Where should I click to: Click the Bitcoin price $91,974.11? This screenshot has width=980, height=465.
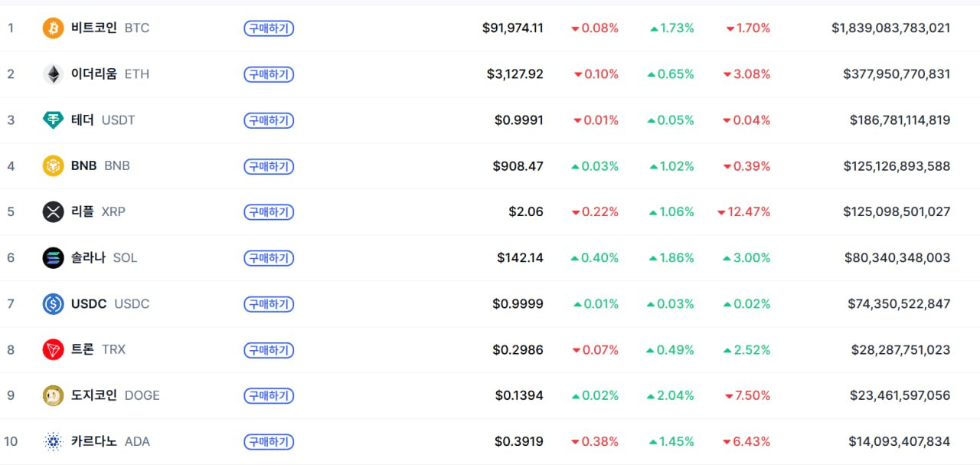pos(512,28)
